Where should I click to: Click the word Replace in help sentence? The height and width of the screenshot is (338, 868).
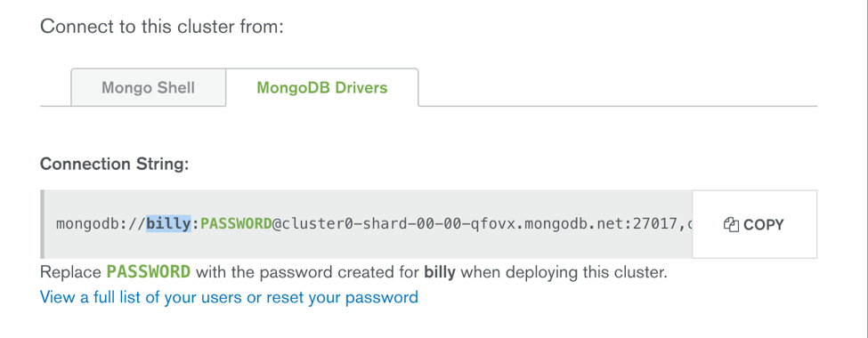click(71, 271)
